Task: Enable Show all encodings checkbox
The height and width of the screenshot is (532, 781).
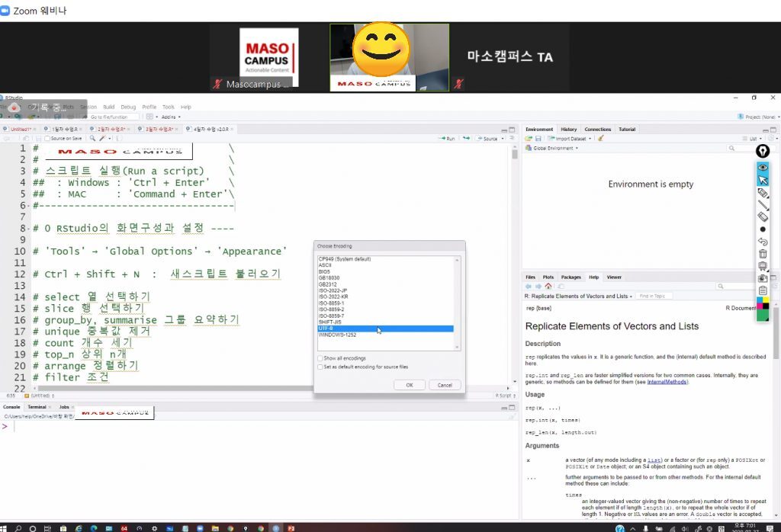Action: tap(320, 358)
